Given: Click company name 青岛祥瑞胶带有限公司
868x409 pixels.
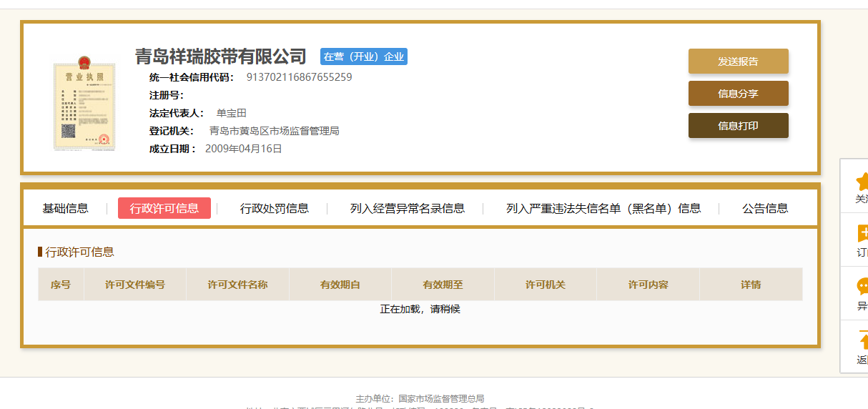Looking at the screenshot, I should (221, 56).
